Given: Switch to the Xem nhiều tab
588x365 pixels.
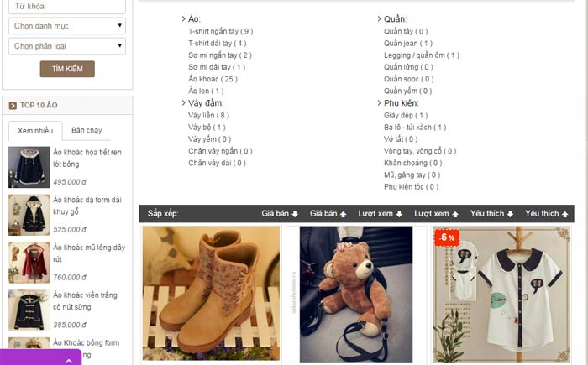Looking at the screenshot, I should pos(35,131).
